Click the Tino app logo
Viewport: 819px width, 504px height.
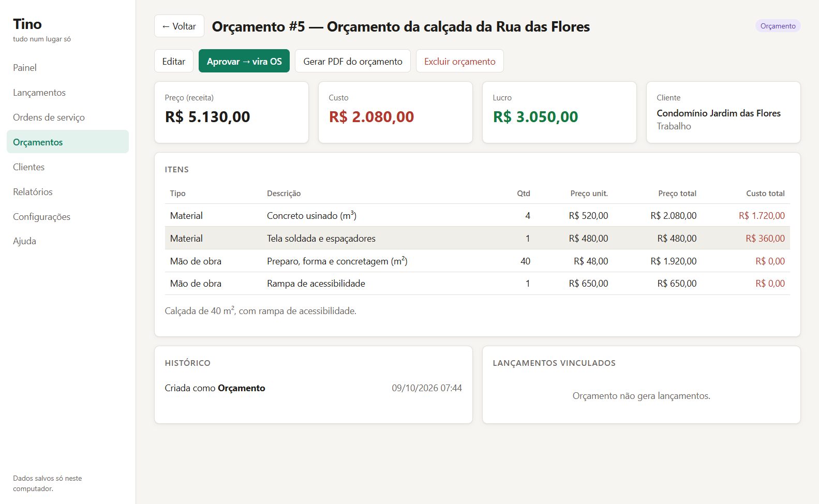coord(27,24)
